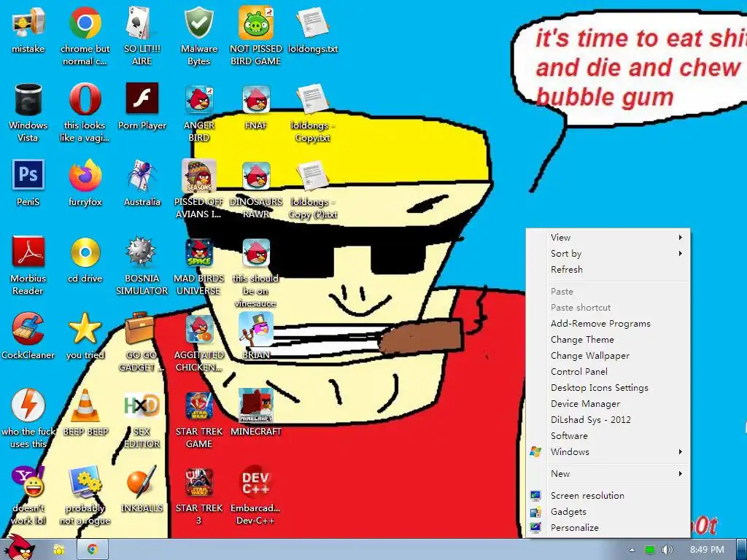This screenshot has height=560, width=747.
Task: Open the 'NOT PISSED BIRD GAME' icon
Action: [256, 23]
